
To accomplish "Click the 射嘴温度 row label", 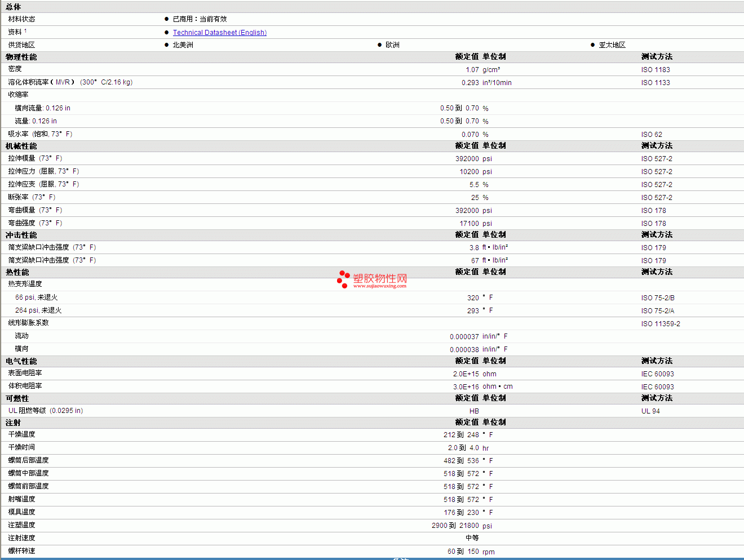I will 21,499.
